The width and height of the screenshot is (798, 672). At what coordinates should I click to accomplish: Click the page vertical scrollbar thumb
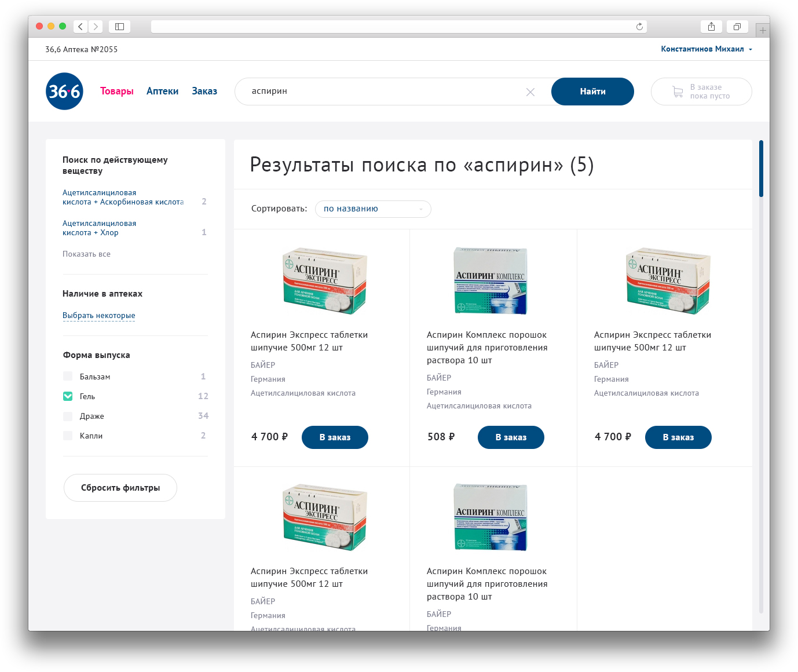point(761,169)
